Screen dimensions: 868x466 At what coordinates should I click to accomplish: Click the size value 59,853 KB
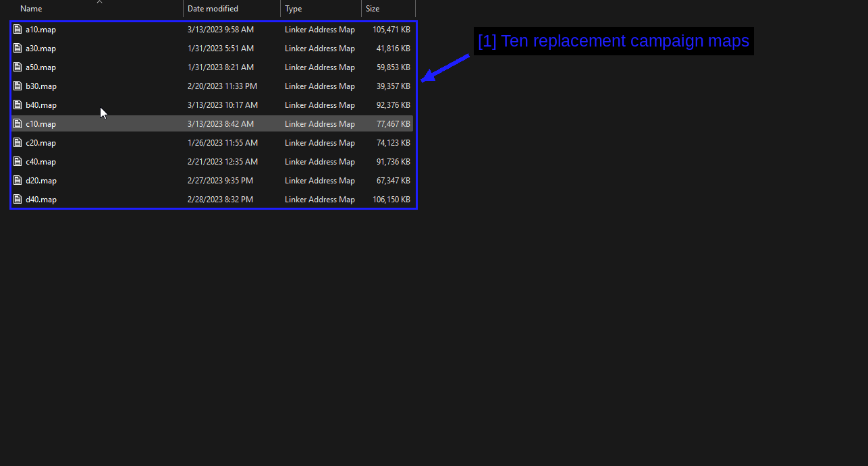pos(394,67)
